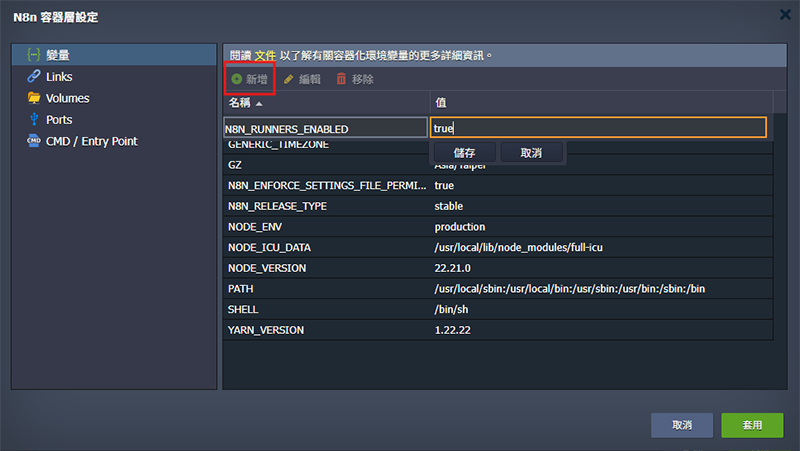Open the Volumes folder icon
Viewport: 800px width, 451px height.
point(34,98)
